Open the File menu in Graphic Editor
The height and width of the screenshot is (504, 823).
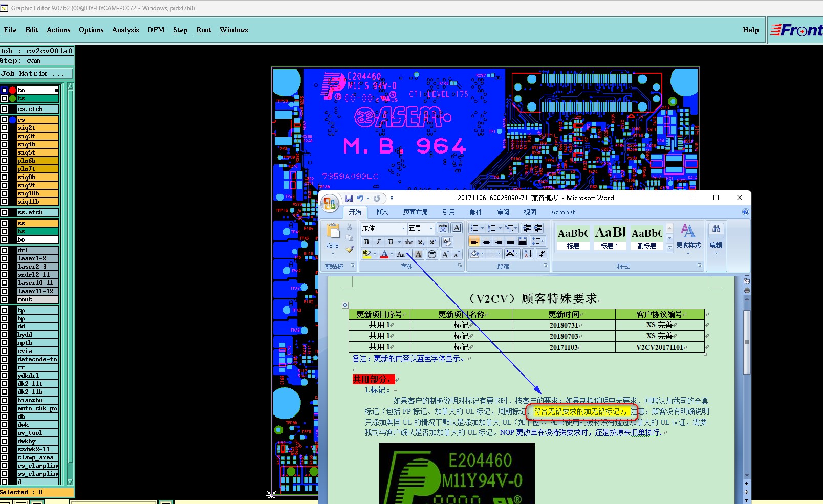pyautogui.click(x=10, y=30)
